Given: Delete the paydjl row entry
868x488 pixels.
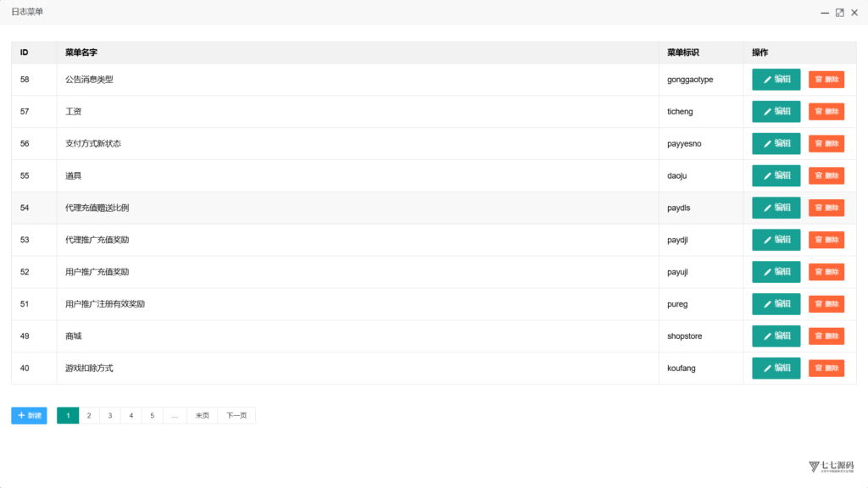Looking at the screenshot, I should [x=826, y=240].
